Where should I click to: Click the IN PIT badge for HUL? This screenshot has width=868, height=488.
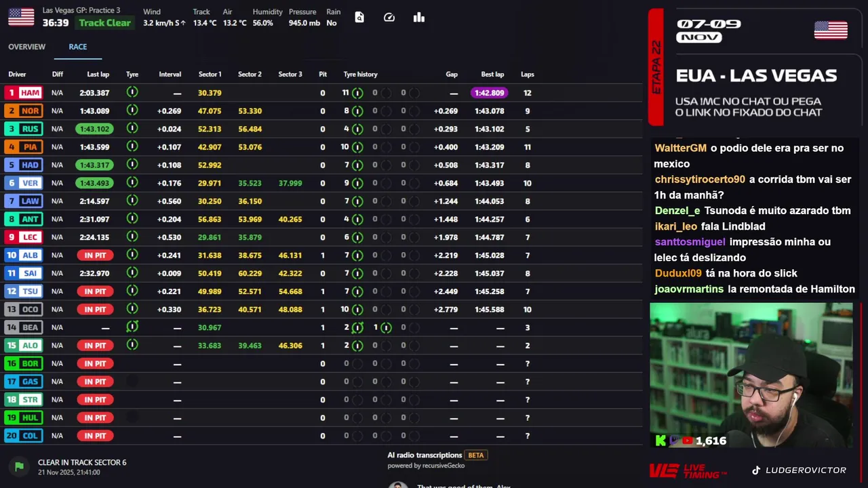(x=95, y=418)
